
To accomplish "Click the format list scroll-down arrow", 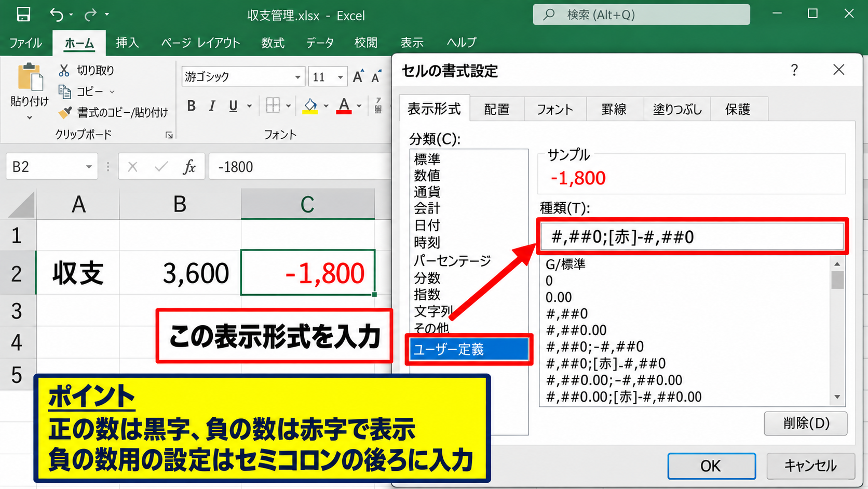I will click(x=837, y=398).
